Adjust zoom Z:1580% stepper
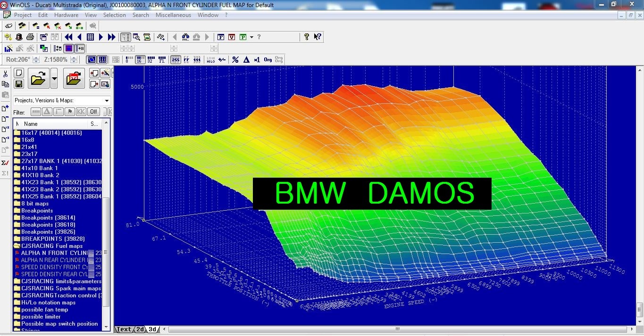Screen dimensions: 644x336 coord(74,60)
